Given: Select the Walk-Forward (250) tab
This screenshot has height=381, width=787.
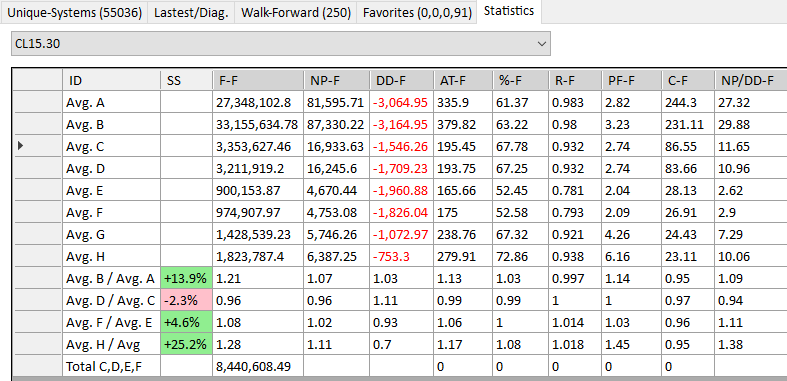Looking at the screenshot, I should click(x=296, y=13).
